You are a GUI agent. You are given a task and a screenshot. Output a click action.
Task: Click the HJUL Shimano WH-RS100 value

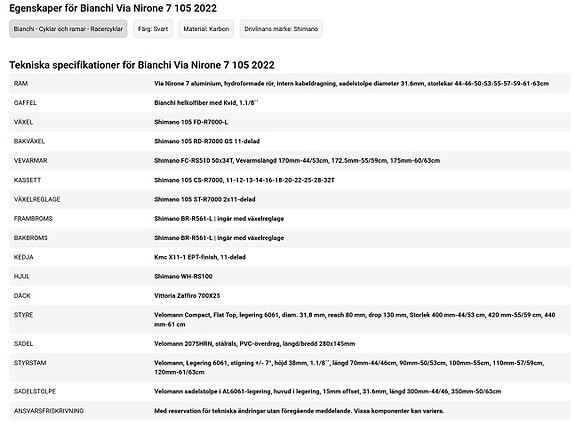point(183,276)
